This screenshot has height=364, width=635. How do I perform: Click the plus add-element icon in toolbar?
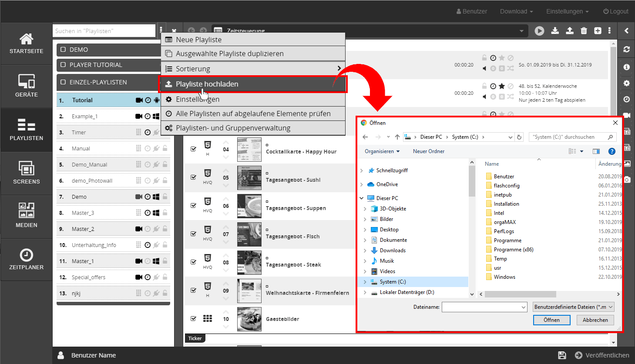coord(598,31)
